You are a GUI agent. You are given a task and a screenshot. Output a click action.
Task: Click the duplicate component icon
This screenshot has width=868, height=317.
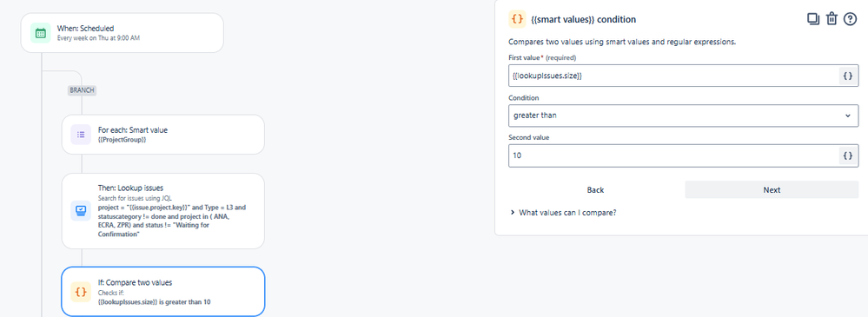[x=812, y=19]
